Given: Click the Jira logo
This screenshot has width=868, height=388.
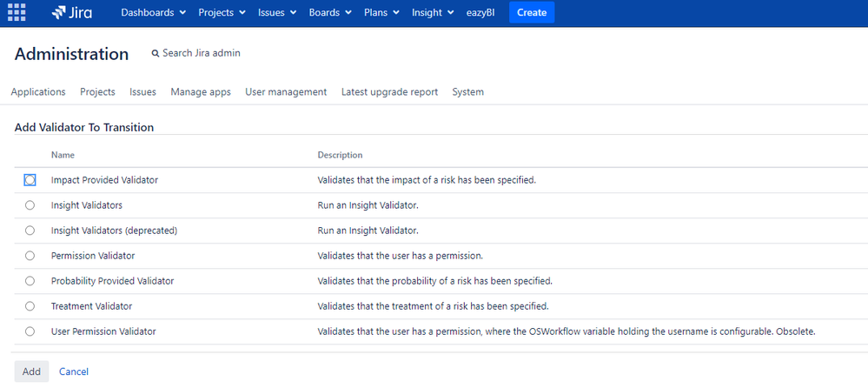Looking at the screenshot, I should pos(72,12).
